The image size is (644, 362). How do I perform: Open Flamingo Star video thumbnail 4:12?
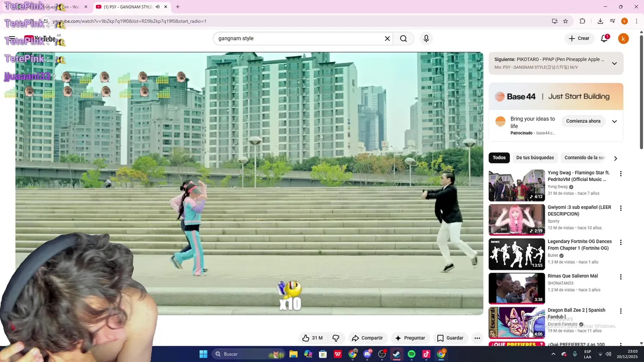(x=517, y=185)
